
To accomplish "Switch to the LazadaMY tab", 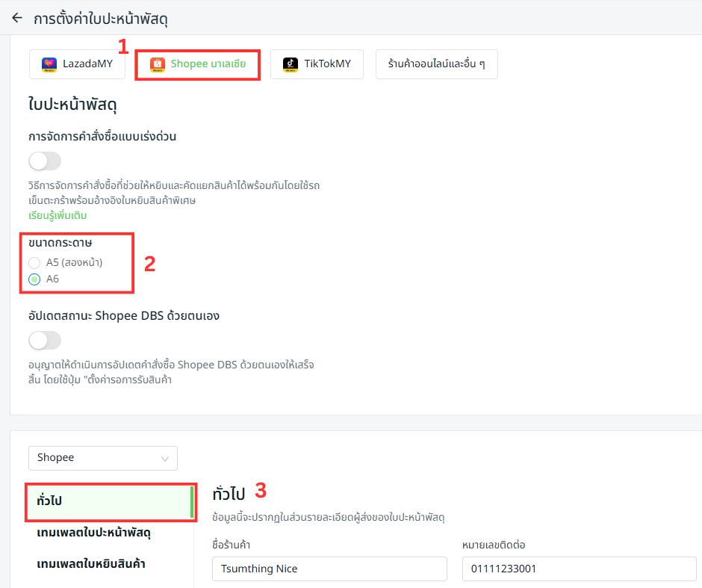I will [77, 64].
